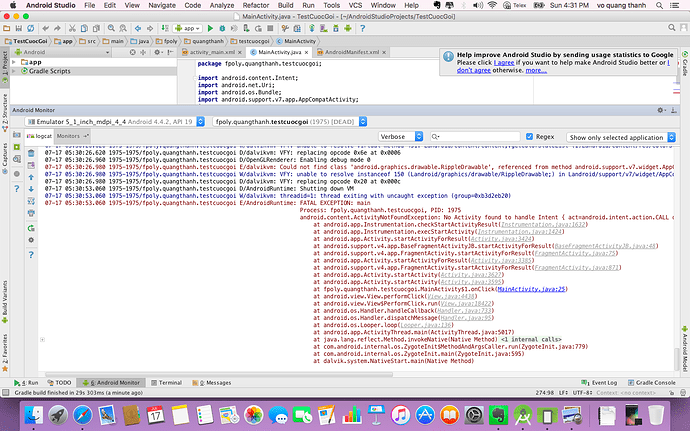Click the Down stack trace arrow

tap(31, 189)
